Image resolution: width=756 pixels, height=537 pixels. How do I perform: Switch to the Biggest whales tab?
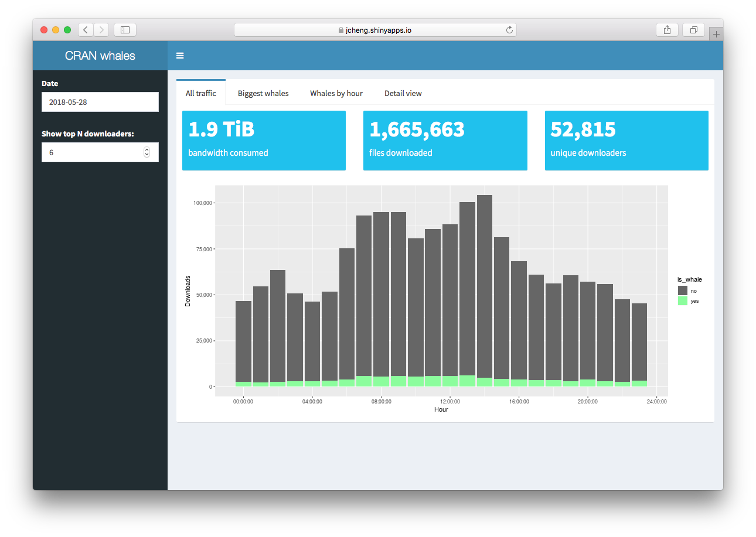(x=263, y=93)
